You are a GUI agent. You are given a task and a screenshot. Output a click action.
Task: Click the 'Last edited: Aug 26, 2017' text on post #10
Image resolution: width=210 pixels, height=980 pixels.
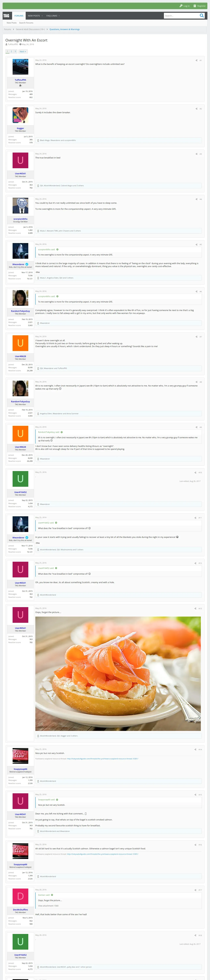coord(190,481)
